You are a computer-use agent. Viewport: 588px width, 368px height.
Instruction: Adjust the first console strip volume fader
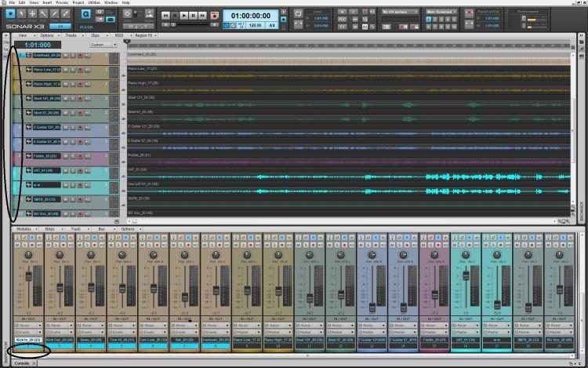28,277
